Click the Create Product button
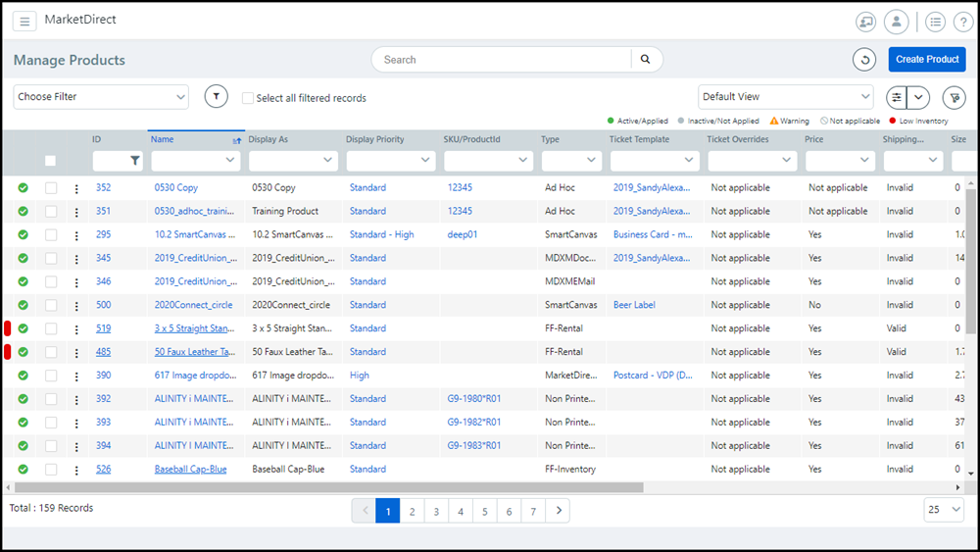980x552 pixels. 927,60
